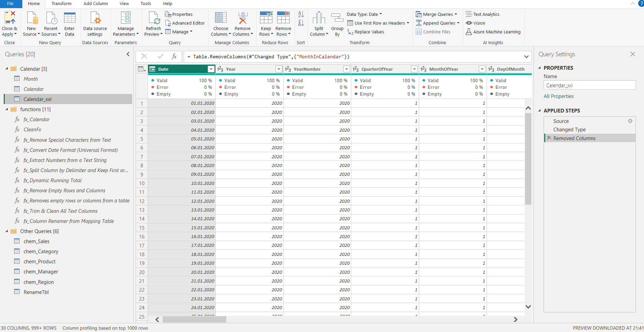Open YearNumber column filter dropdown
This screenshot has height=332, width=644.
click(x=347, y=69)
